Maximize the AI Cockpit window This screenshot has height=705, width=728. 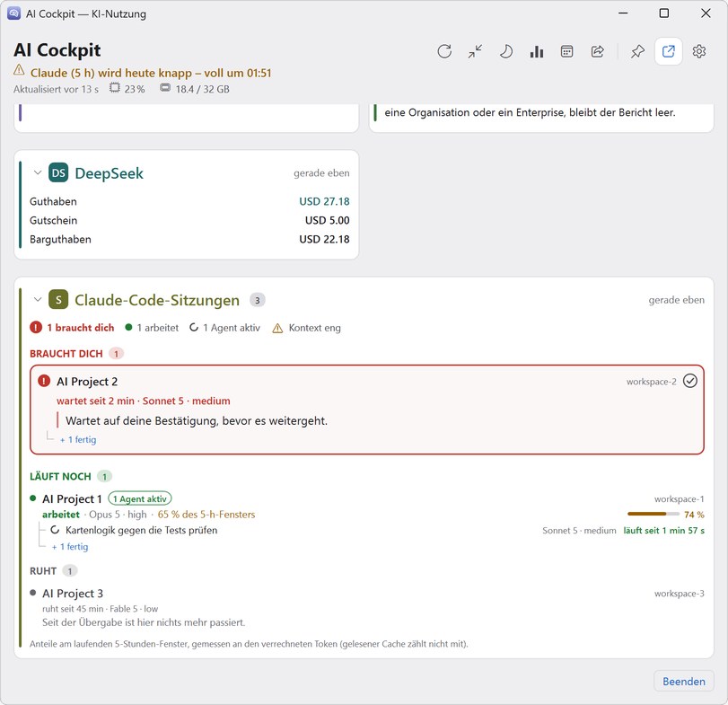coord(664,13)
